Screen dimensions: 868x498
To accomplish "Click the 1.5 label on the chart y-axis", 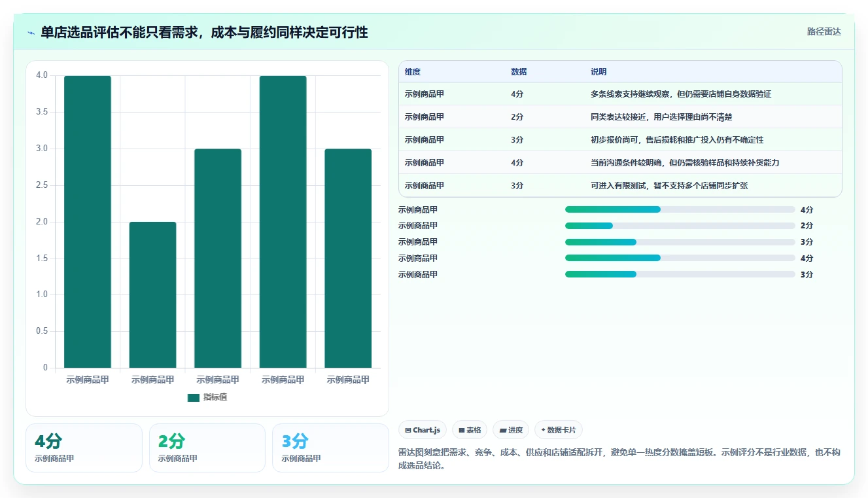I will pos(42,258).
